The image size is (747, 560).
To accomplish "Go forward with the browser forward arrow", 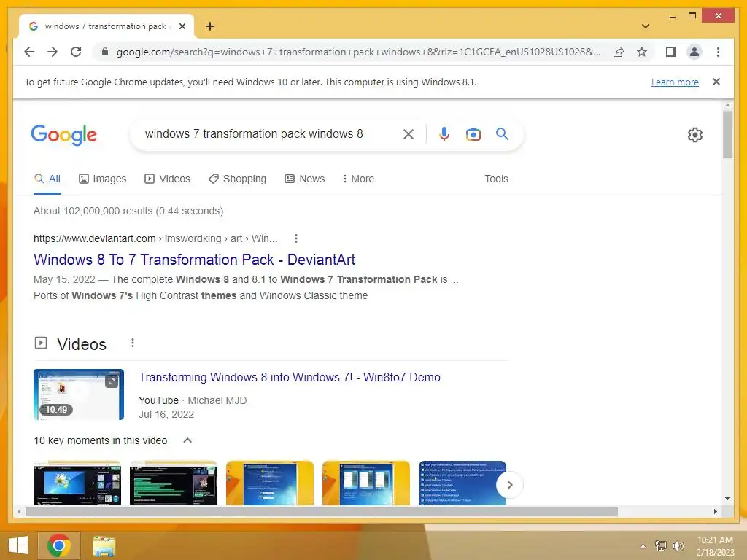I will pos(53,52).
